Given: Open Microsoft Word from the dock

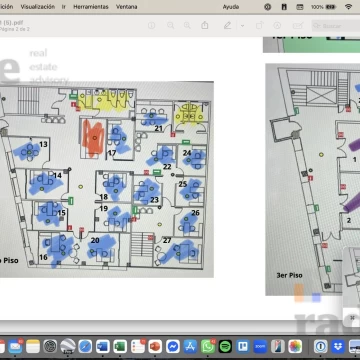Looking at the screenshot, I should tap(103, 346).
